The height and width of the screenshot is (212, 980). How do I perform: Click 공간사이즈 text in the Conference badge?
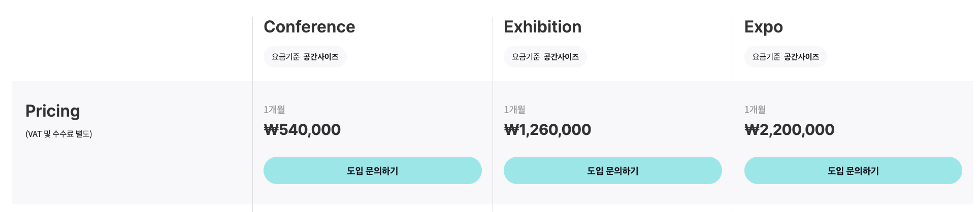pyautogui.click(x=321, y=57)
